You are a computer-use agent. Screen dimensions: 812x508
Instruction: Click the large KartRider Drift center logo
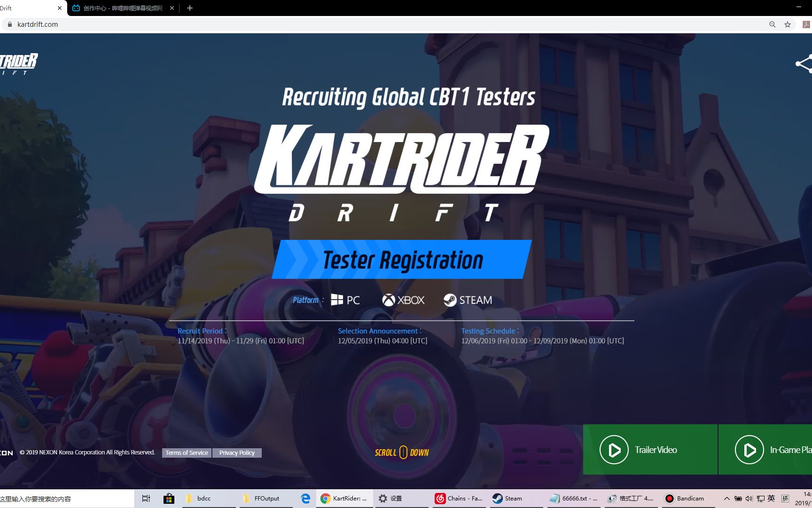point(402,173)
